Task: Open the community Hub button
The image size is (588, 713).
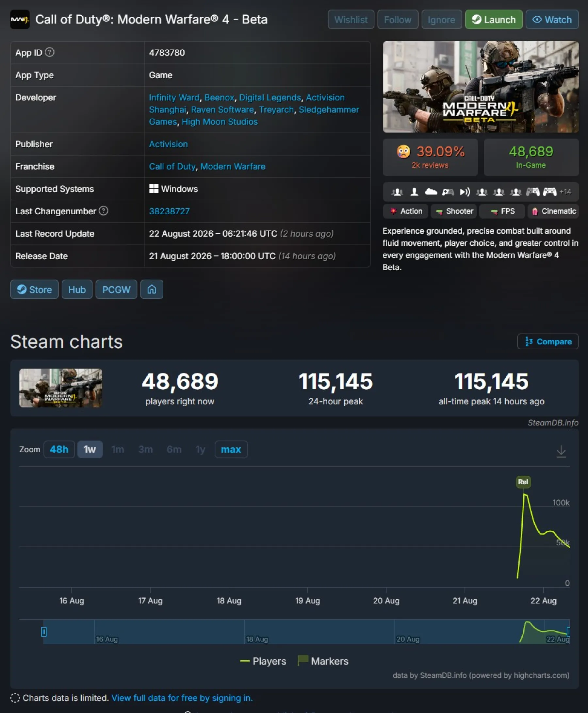Action: tap(77, 289)
